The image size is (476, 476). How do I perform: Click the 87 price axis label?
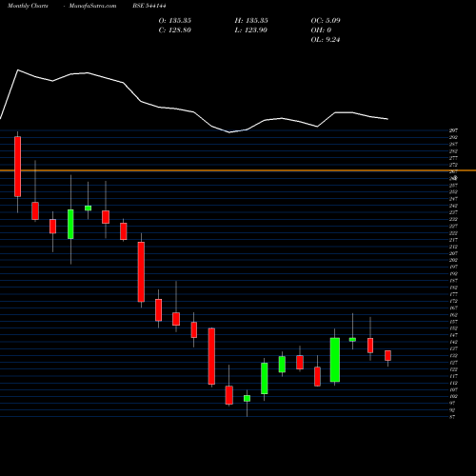point(452,417)
